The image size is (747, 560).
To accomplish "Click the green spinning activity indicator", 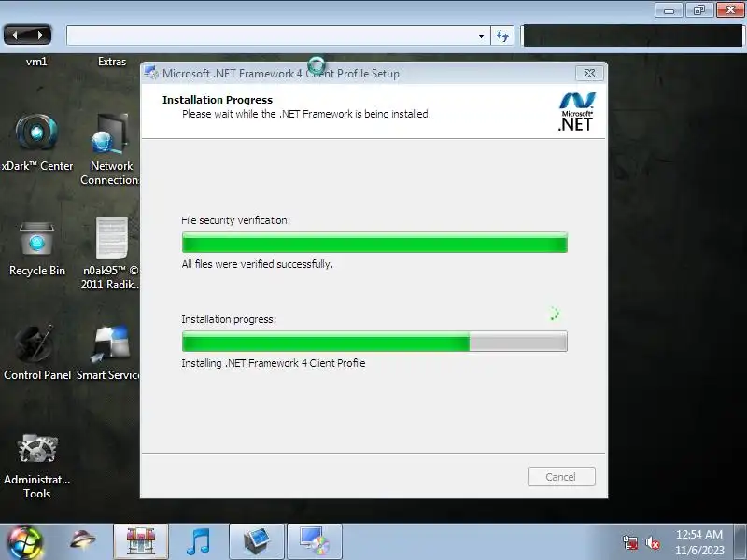I will [x=554, y=314].
